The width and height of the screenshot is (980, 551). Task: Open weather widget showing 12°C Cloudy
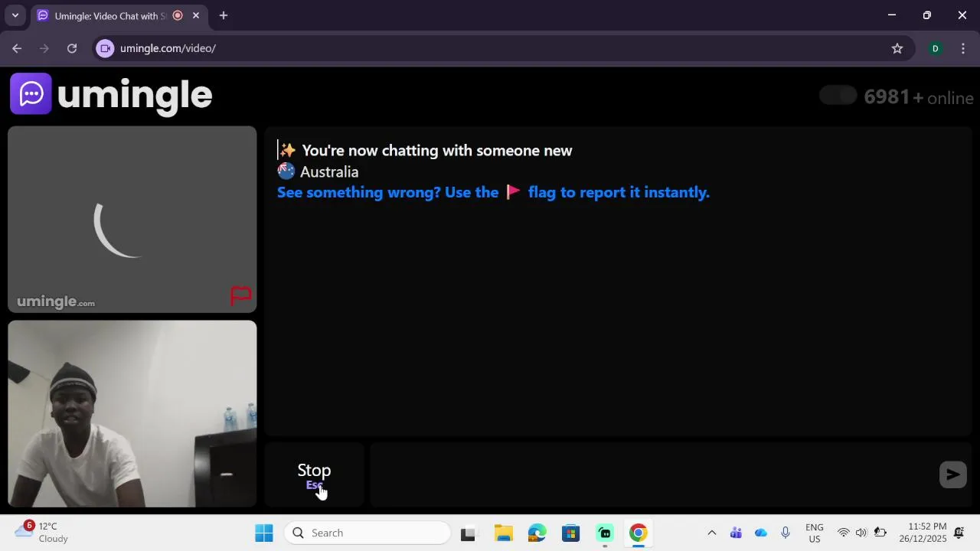(x=43, y=532)
